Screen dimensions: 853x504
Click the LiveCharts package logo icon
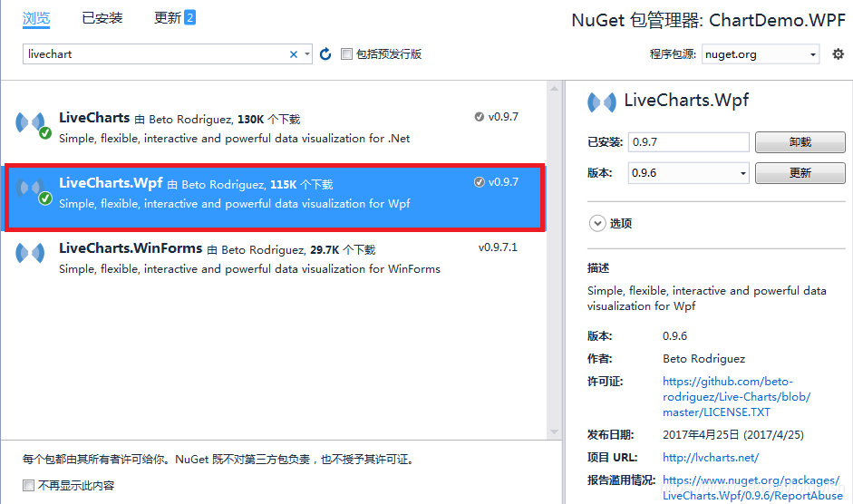31,123
